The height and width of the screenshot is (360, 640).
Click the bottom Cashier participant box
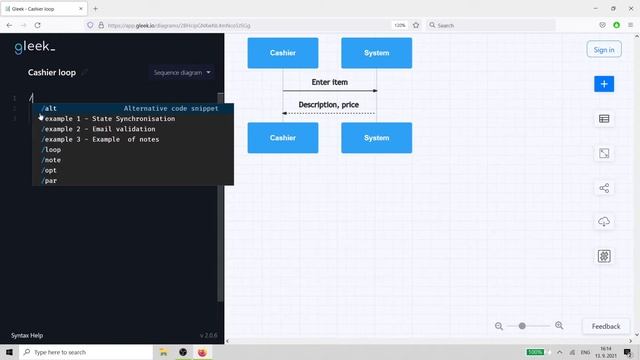283,138
